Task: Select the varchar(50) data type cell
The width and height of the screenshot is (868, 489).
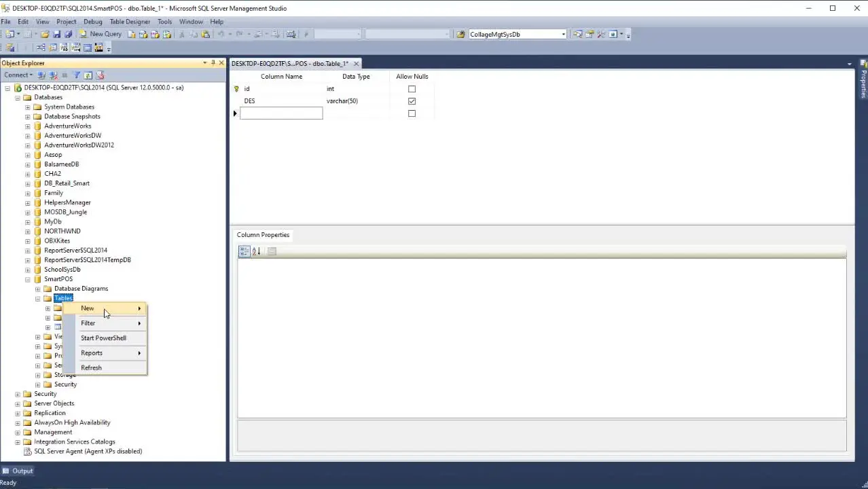Action: click(x=356, y=101)
